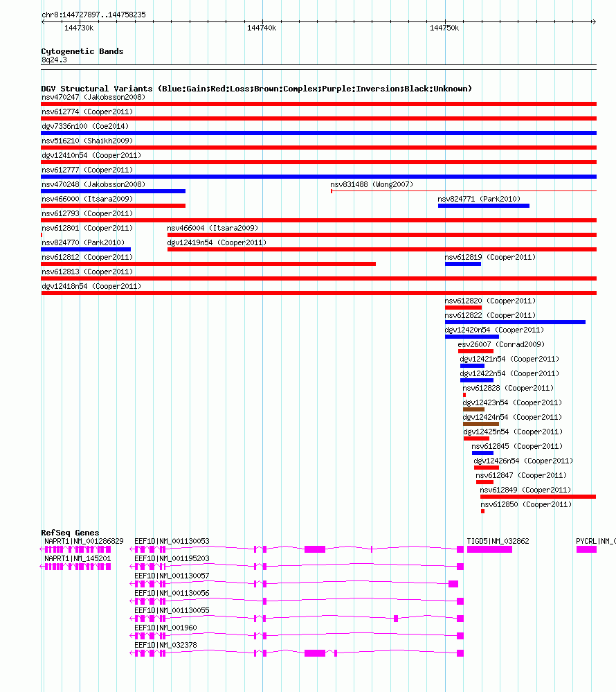616x692 pixels.
Task: Click the red nsv612847 bar
Action: (x=484, y=482)
